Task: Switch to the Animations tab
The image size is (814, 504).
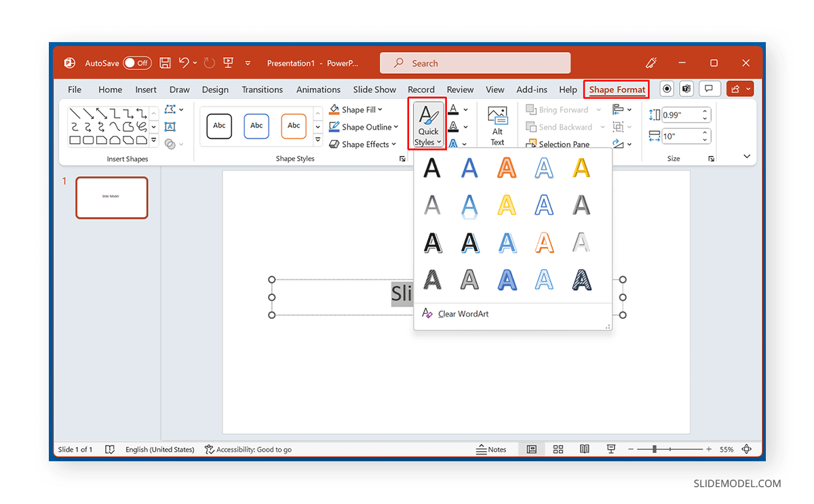Action: click(318, 89)
